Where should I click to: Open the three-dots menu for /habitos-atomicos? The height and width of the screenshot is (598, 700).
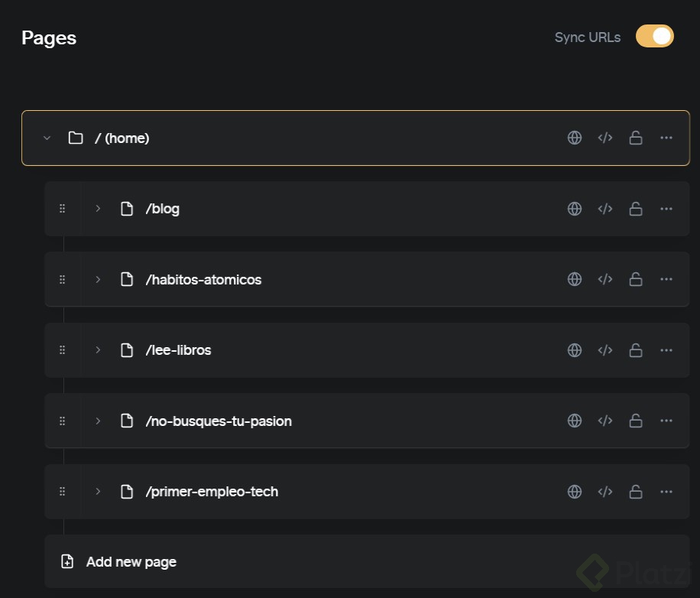(x=666, y=279)
